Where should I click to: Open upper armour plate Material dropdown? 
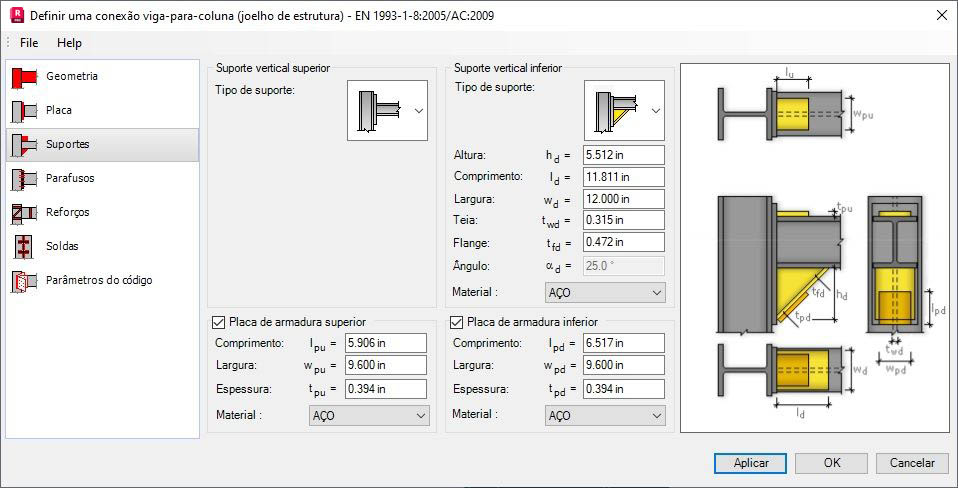(x=369, y=416)
